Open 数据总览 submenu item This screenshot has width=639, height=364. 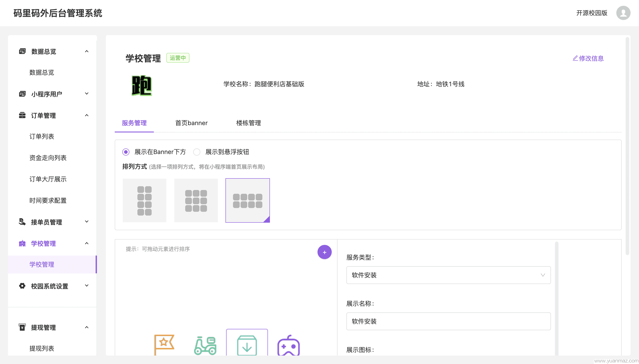pos(42,72)
